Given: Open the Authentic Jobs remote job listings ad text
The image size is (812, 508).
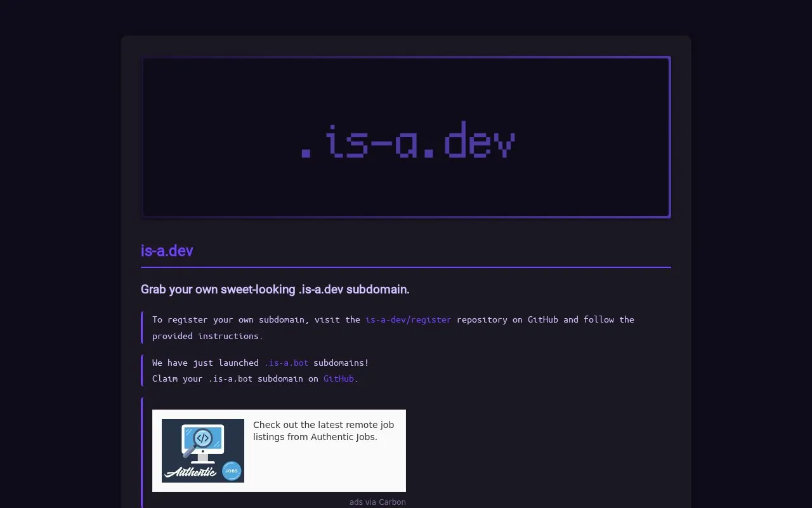Looking at the screenshot, I should tap(324, 431).
